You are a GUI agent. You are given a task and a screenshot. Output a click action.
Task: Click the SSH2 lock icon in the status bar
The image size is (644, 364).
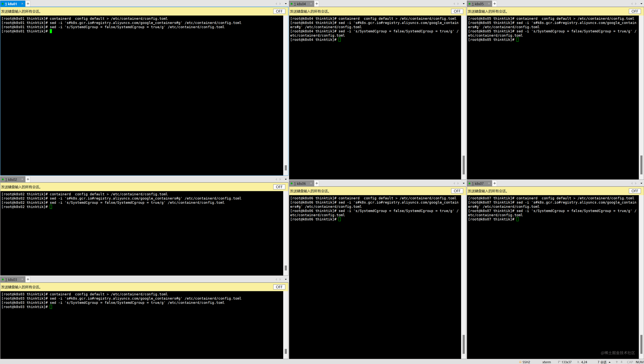pos(520,362)
